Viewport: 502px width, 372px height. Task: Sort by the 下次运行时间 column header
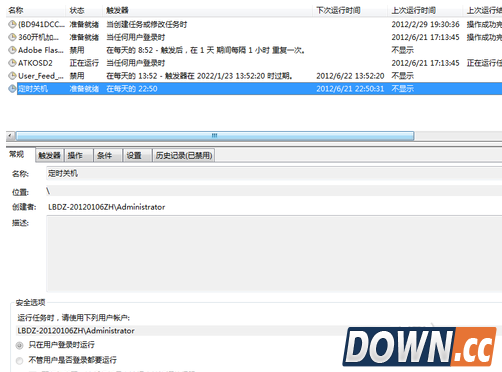[x=351, y=10]
